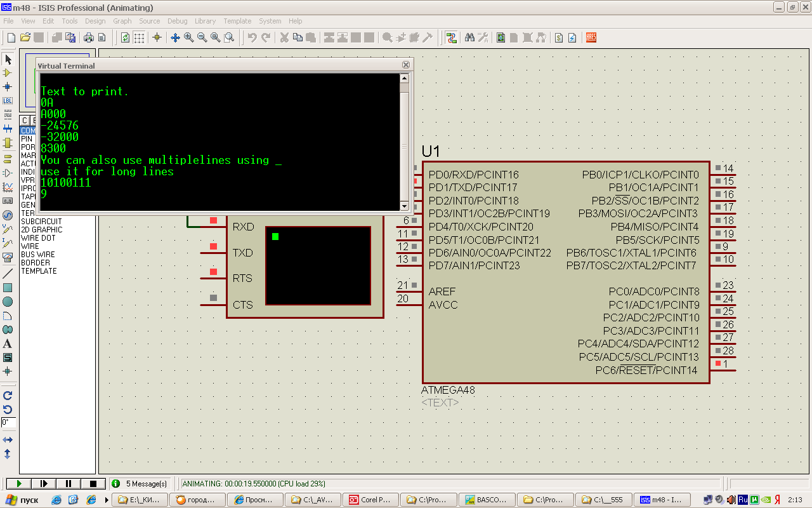Toggle the grid display icon

tap(139, 37)
